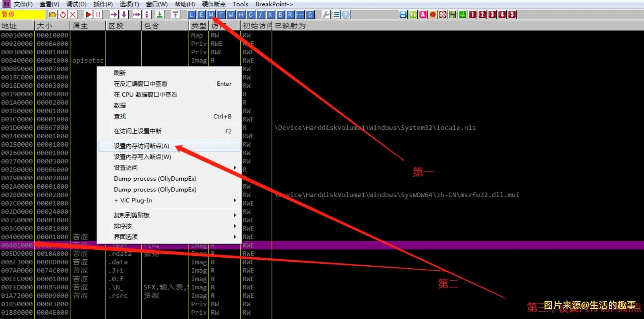Image resolution: width=644 pixels, height=319 pixels.
Task: Click the Pause execution toolbar icon
Action: pos(99,15)
